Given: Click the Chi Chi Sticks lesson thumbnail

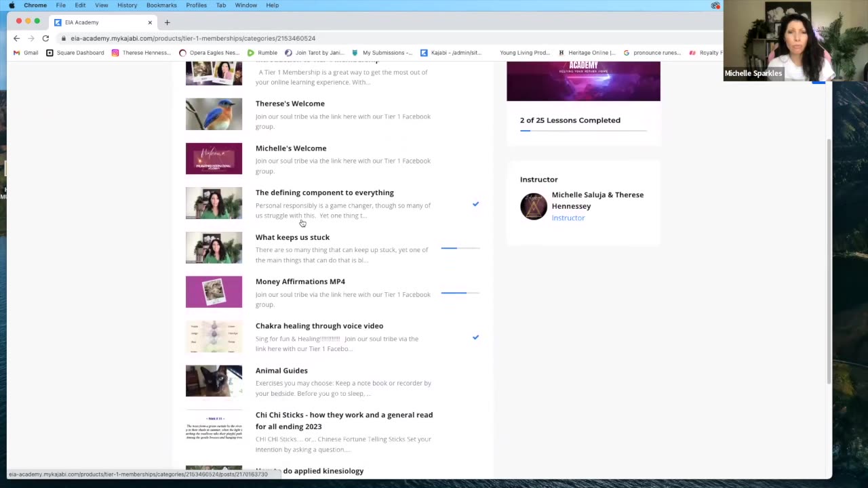Looking at the screenshot, I should pos(214,426).
